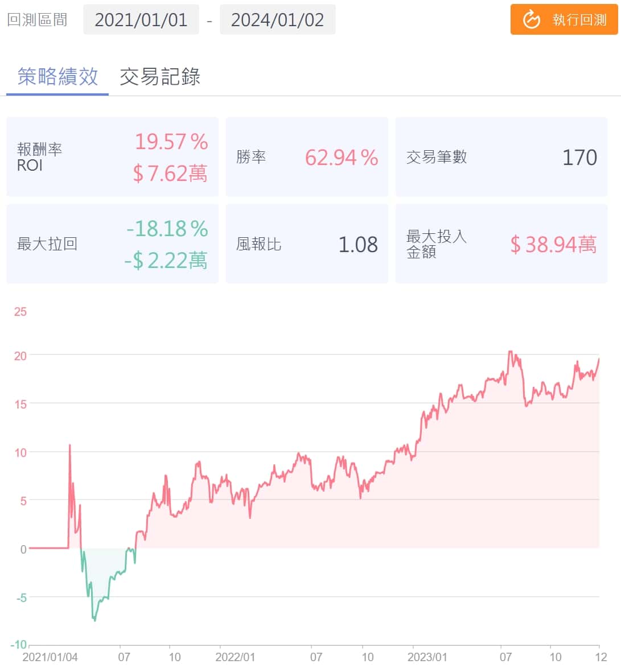Select the 策略績效 tab
This screenshot has width=621, height=672.
[57, 76]
